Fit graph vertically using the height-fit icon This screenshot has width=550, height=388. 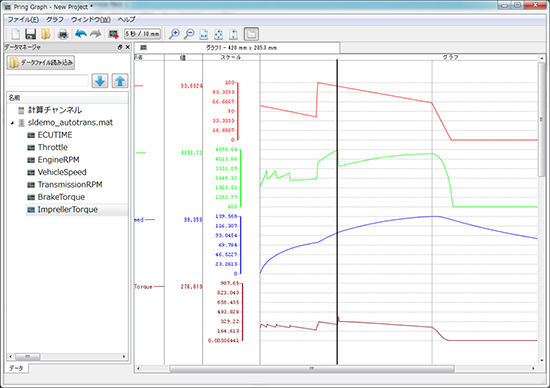[x=233, y=34]
